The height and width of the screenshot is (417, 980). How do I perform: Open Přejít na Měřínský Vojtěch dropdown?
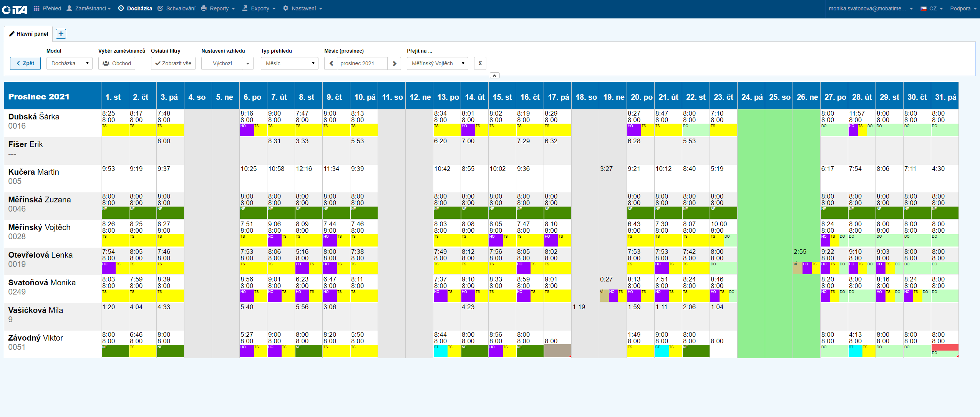coord(437,63)
